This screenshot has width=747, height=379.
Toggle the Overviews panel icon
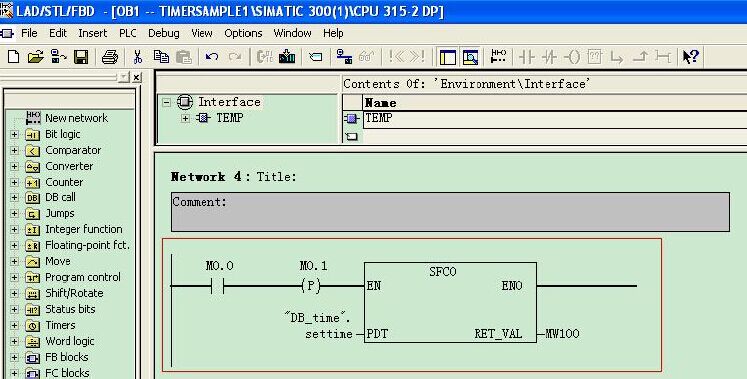click(447, 58)
